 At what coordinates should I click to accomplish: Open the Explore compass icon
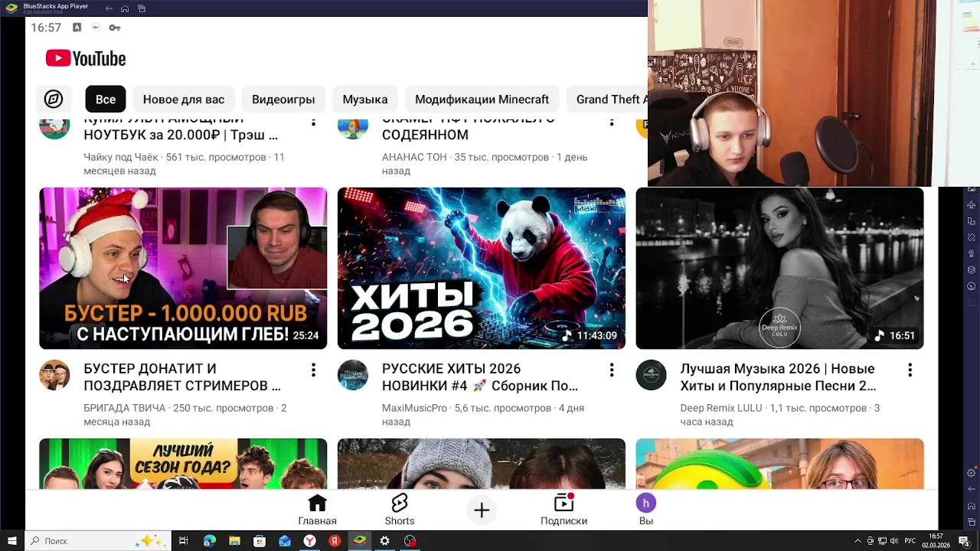pyautogui.click(x=53, y=99)
